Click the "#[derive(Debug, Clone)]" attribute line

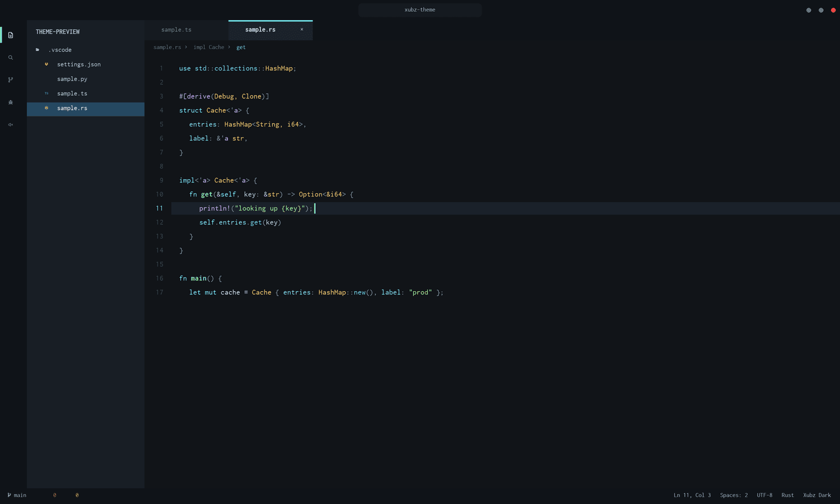click(224, 96)
